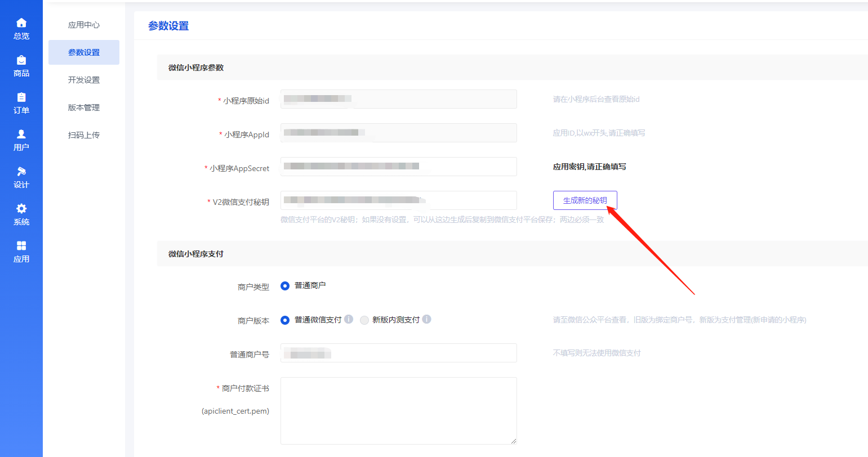Viewport: 868px width, 457px height.
Task: Click the 小程序AppSecret input field
Action: coord(398,167)
